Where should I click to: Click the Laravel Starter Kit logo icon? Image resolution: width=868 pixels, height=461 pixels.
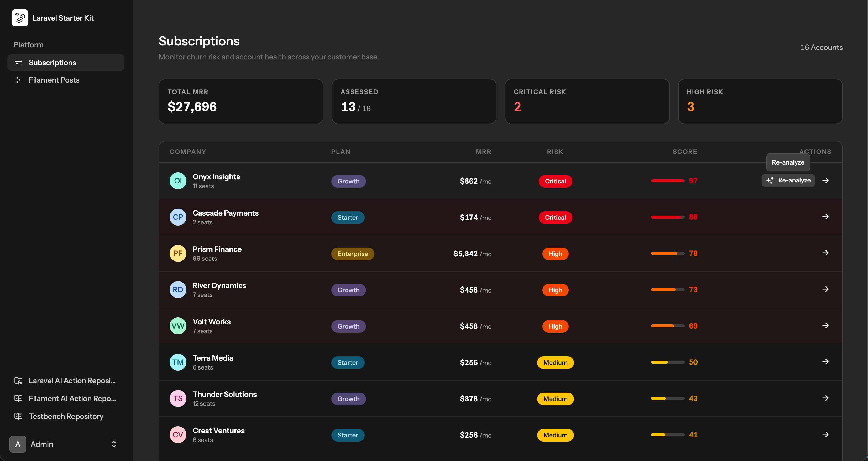pos(20,18)
